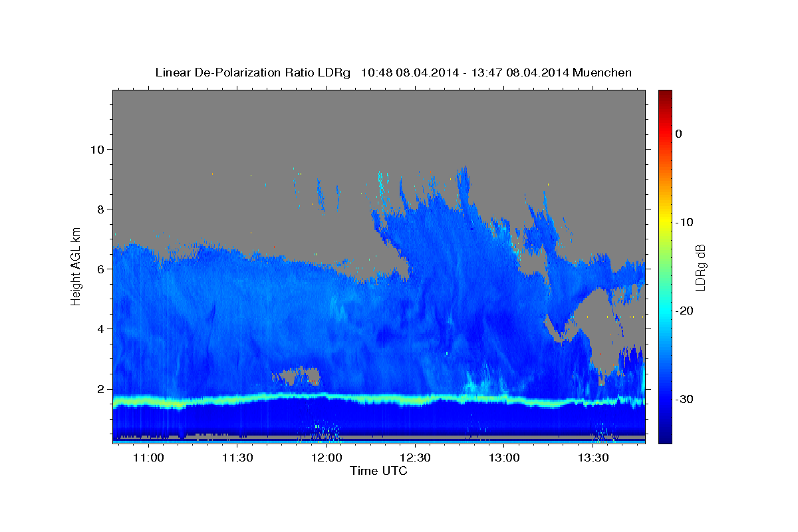This screenshot has height=532, width=798.
Task: Click the colorbar value '-30'
Action: (x=684, y=399)
